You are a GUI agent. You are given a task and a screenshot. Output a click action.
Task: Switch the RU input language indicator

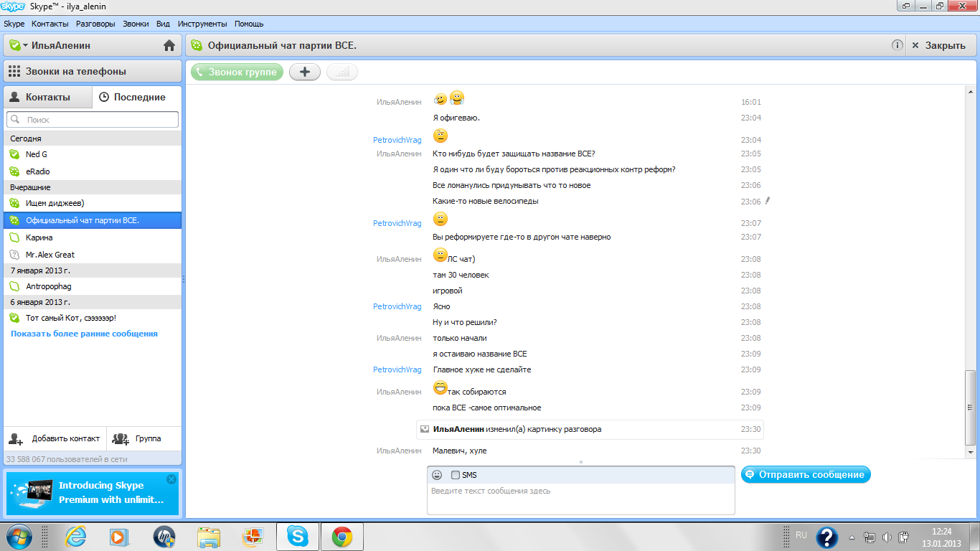(x=801, y=535)
